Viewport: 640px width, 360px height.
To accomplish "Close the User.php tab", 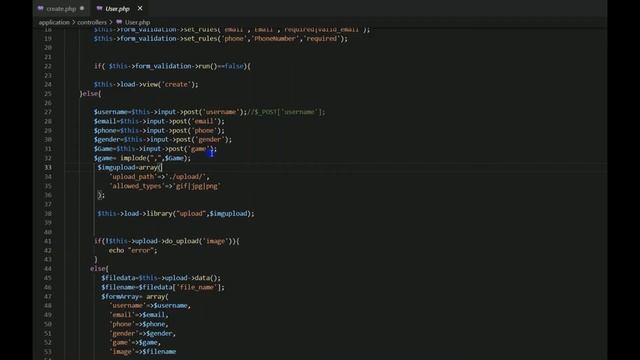I will [x=140, y=8].
